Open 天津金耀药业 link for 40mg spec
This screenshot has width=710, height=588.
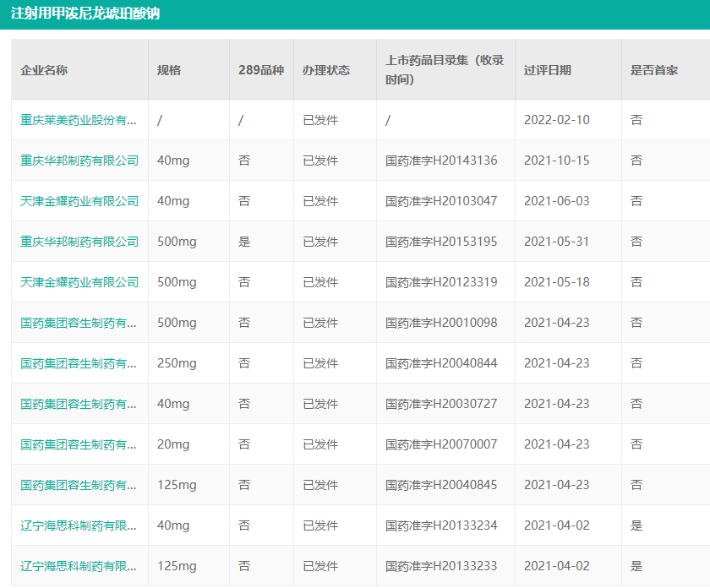[79, 201]
